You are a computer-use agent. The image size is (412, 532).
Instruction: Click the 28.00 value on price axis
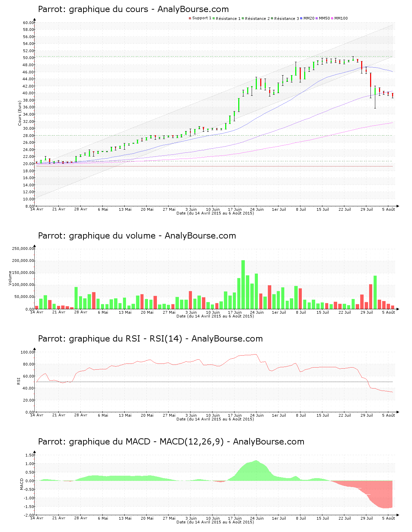point(28,136)
